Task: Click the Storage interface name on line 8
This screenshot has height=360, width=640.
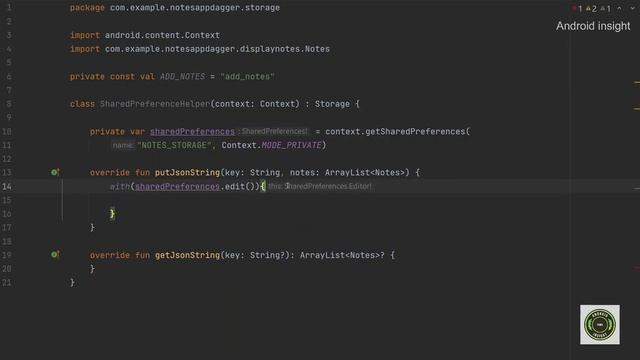Action: tap(332, 104)
